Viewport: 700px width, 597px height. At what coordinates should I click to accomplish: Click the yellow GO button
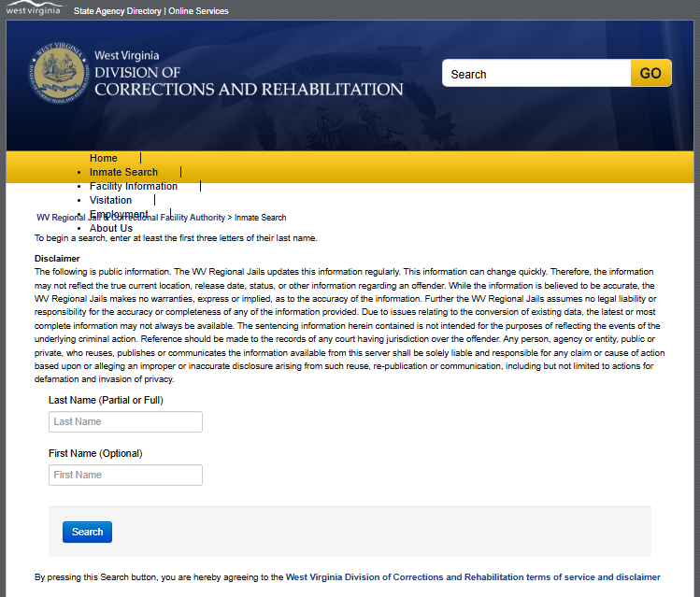tap(650, 73)
